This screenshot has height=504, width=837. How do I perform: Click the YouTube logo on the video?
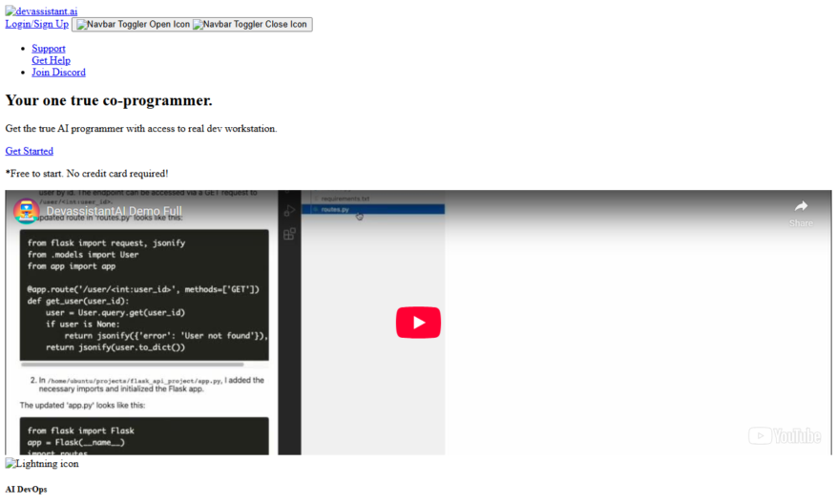(785, 435)
